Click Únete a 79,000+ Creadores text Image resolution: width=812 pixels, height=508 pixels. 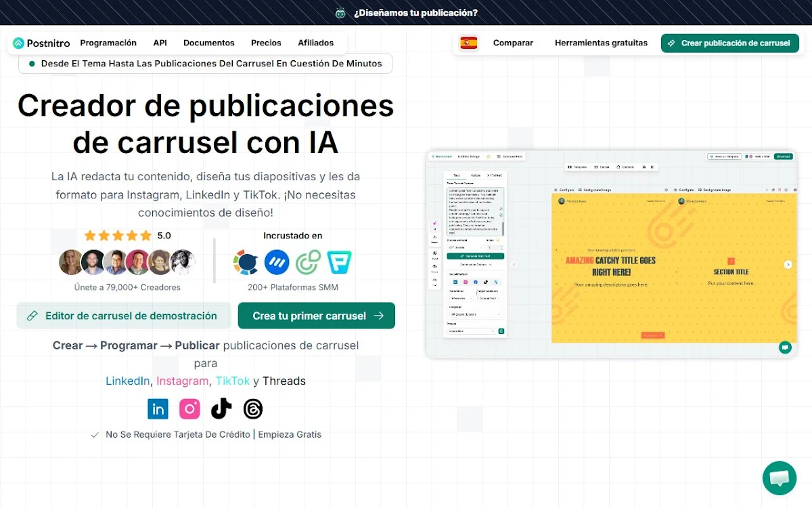(127, 287)
